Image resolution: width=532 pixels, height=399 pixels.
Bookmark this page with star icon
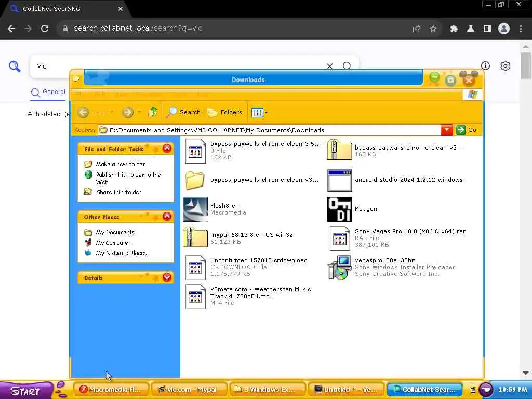click(x=433, y=29)
